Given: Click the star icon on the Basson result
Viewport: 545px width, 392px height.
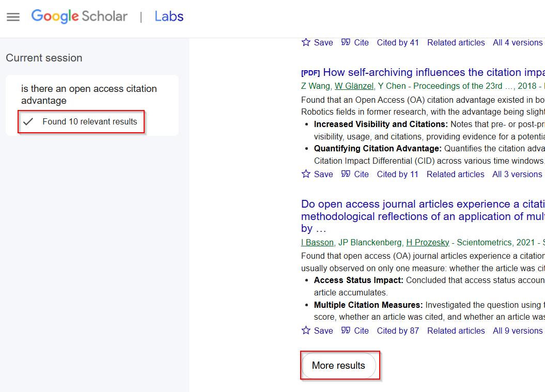Looking at the screenshot, I should coord(305,331).
